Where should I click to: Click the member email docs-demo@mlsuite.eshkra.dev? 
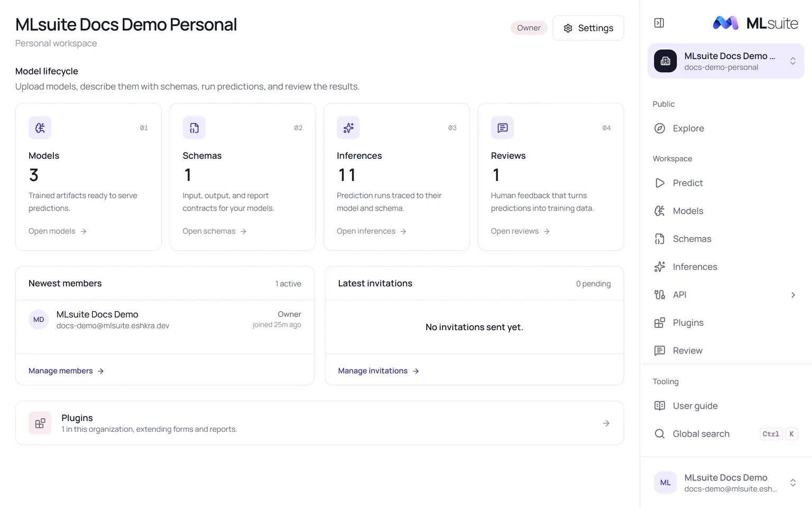click(113, 326)
